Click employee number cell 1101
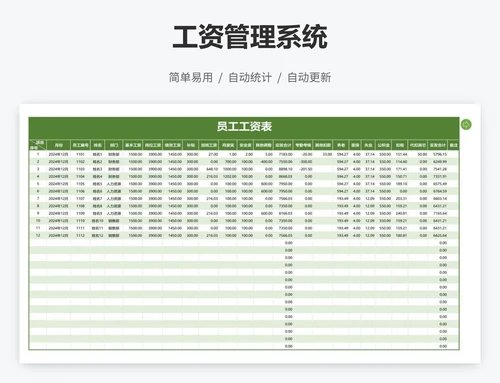Image resolution: width=500 pixels, height=383 pixels. pyautogui.click(x=80, y=154)
